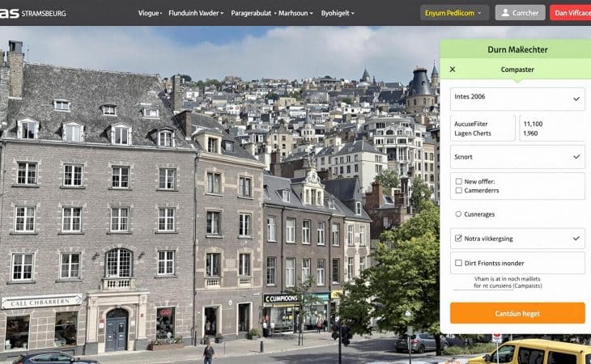The height and width of the screenshot is (364, 591).
Task: Click the chevron icon in Scnort field
Action: 576,156
